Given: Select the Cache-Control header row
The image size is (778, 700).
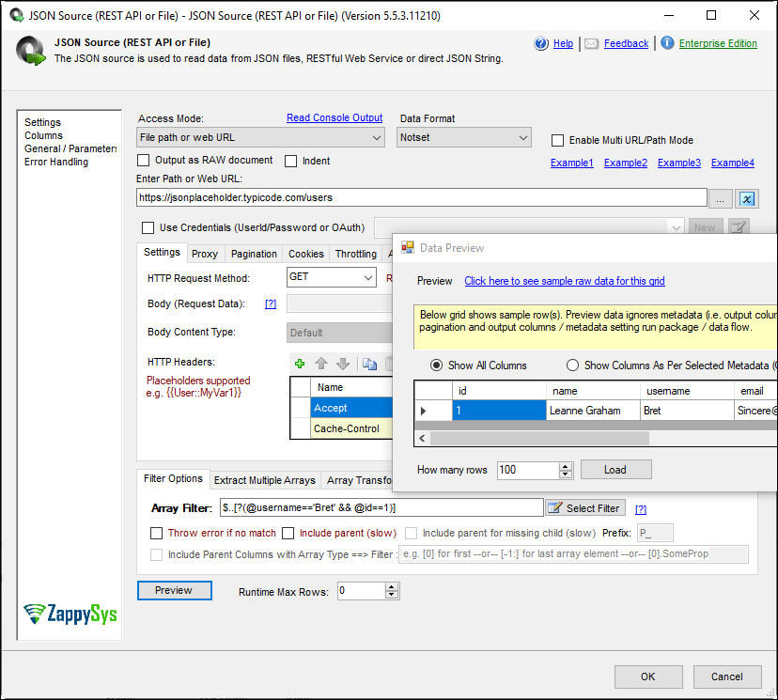Looking at the screenshot, I should [x=351, y=428].
